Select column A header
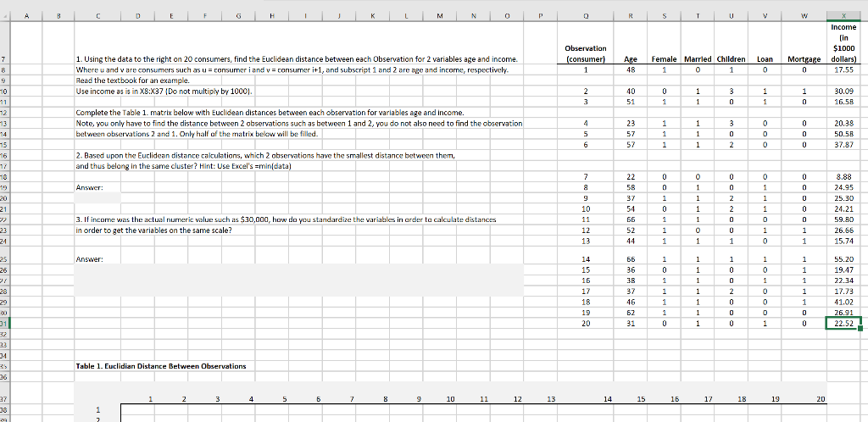Viewport: 868px width, 422px height. pos(25,17)
